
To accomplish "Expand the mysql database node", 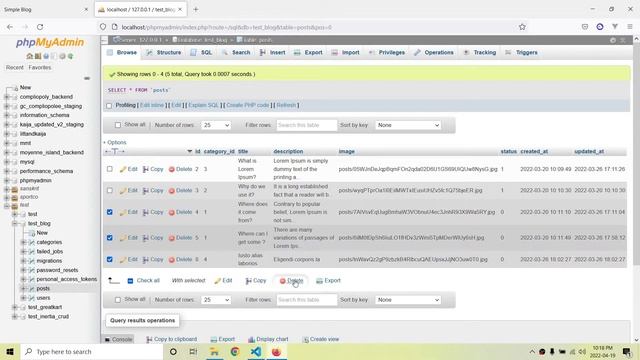I will pyautogui.click(x=7, y=162).
